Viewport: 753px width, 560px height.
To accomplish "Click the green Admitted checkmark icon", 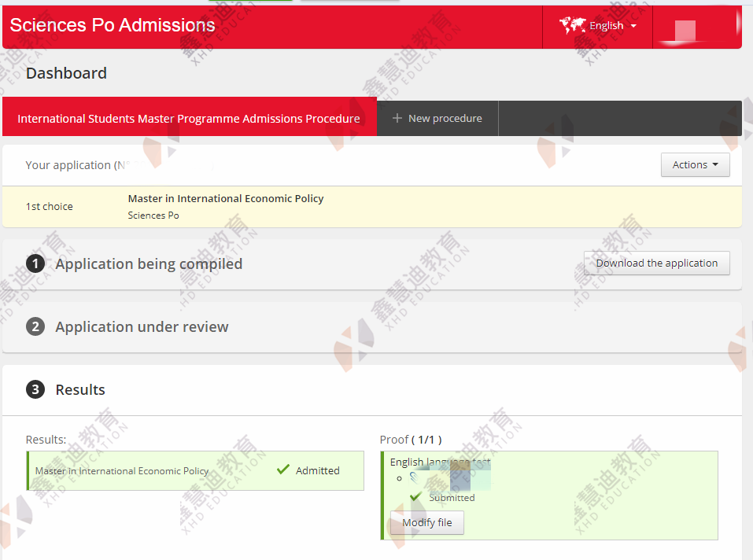I will [x=282, y=470].
